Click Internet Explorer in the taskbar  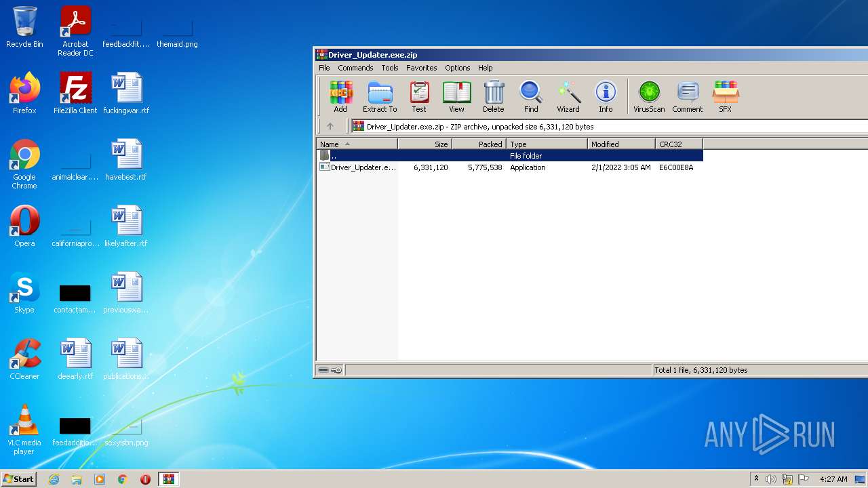[54, 479]
